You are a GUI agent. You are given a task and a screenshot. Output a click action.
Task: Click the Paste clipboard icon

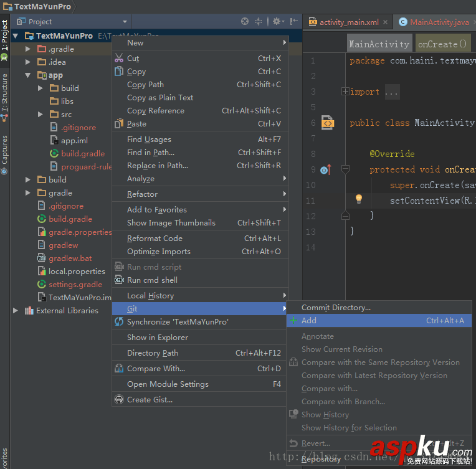(x=119, y=123)
